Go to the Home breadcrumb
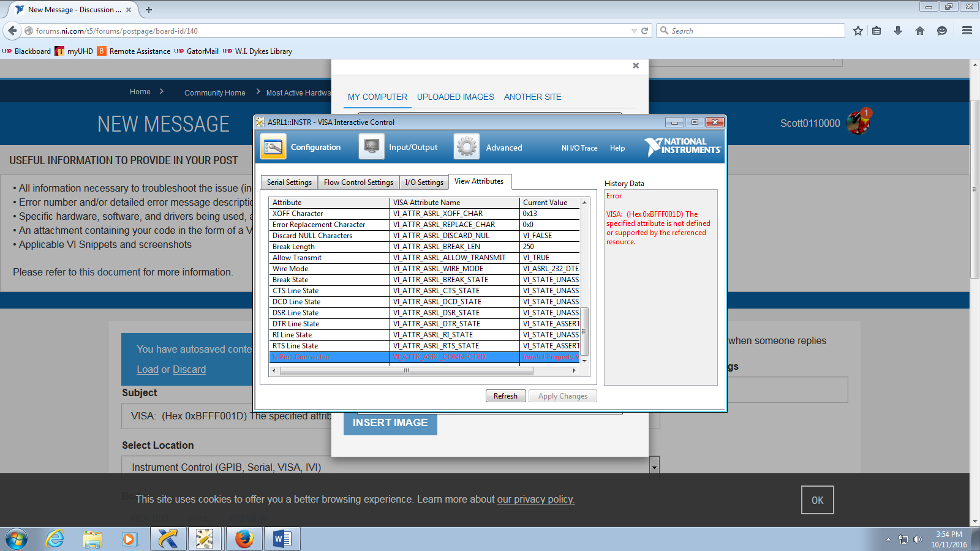 [140, 92]
